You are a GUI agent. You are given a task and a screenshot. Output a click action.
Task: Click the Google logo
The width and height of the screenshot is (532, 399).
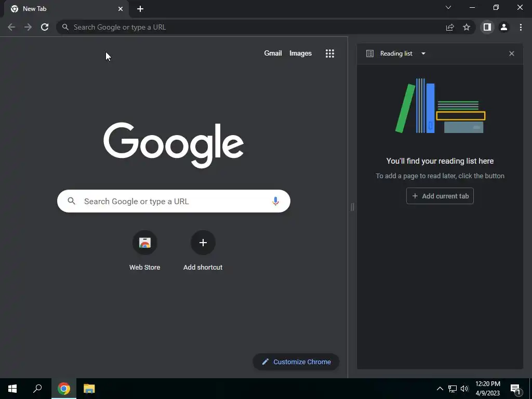tap(174, 145)
